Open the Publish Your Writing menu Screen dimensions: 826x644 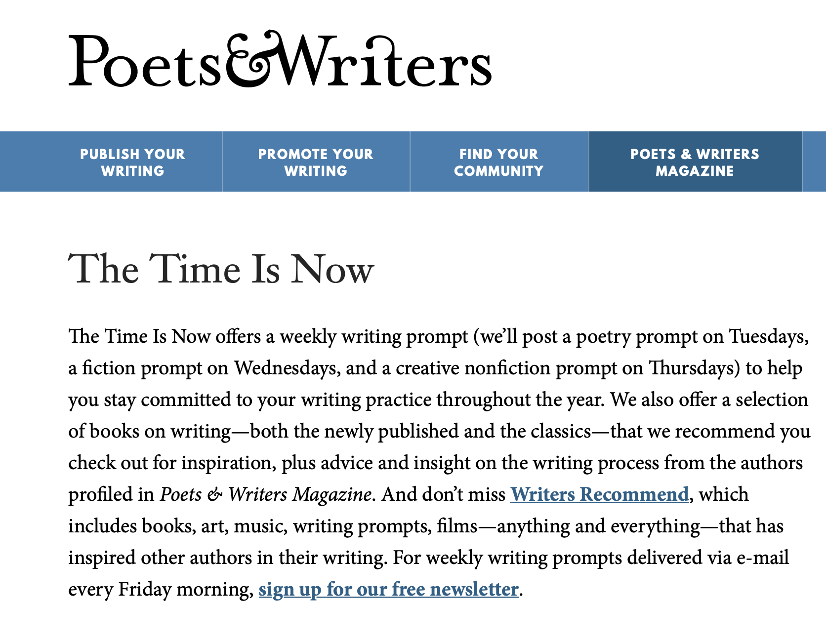[132, 162]
